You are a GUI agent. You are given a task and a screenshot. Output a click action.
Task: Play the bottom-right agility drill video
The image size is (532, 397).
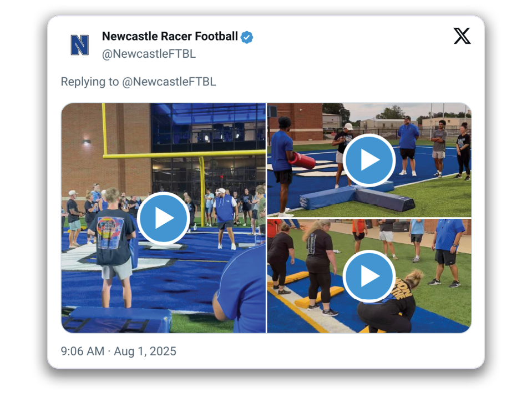(369, 276)
